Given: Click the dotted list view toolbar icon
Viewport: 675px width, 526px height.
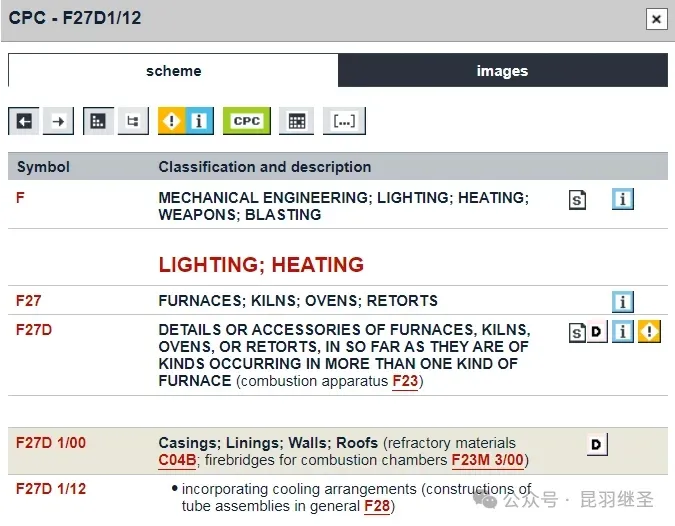Looking at the screenshot, I should click(x=98, y=121).
